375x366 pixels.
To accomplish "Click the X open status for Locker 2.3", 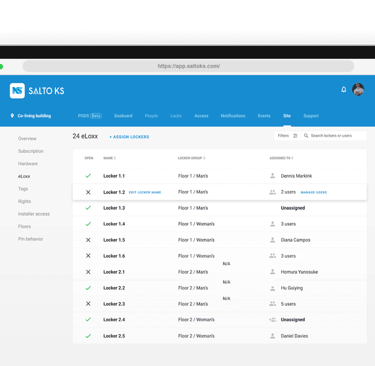I will point(88,304).
